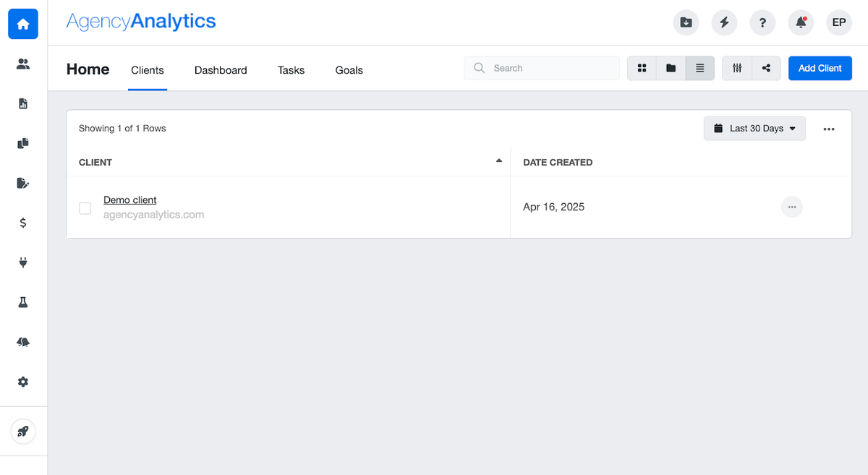Open the Settings gear icon
This screenshot has height=475, width=868.
[x=23, y=382]
